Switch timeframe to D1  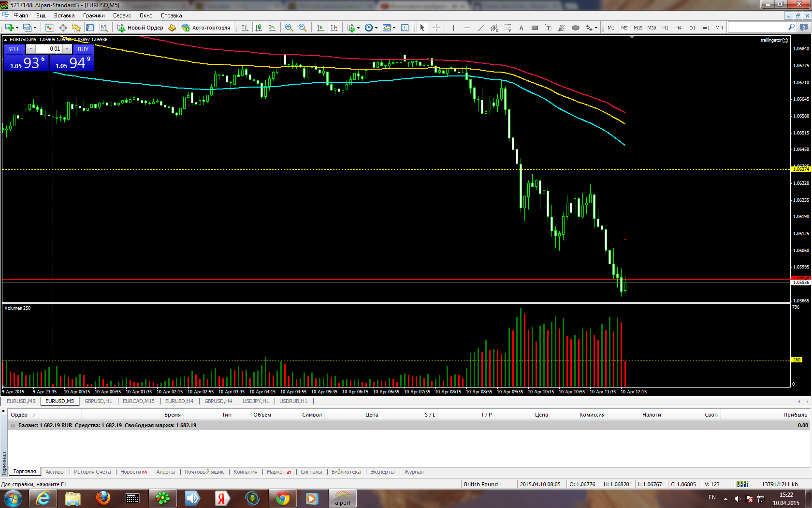[x=692, y=28]
